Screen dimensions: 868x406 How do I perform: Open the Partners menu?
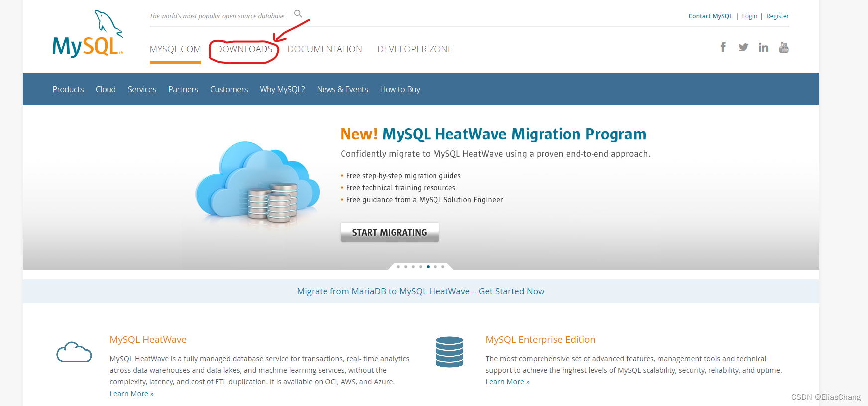click(183, 89)
